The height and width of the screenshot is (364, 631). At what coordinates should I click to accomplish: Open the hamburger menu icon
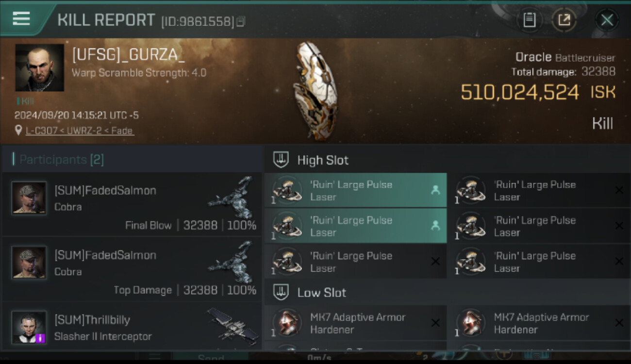21,19
